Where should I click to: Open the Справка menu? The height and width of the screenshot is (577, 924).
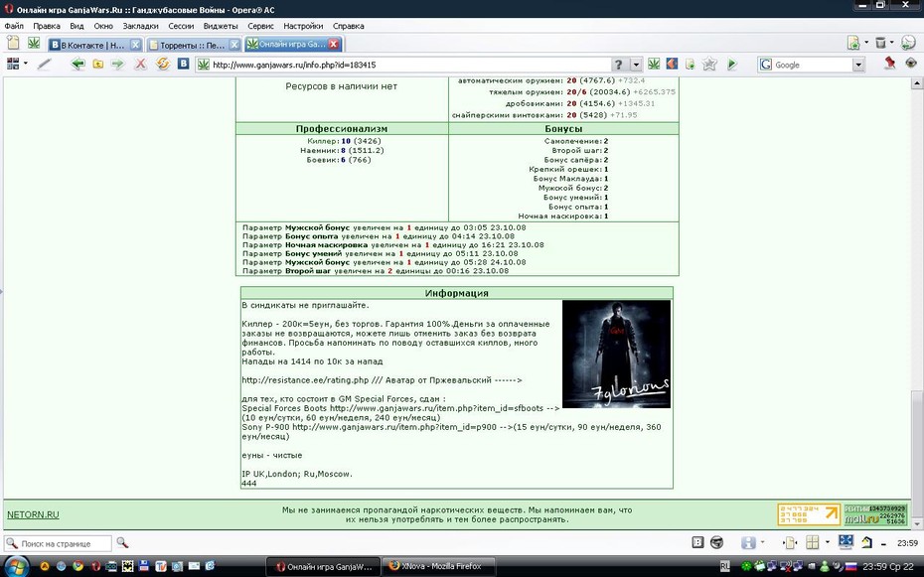(x=349, y=26)
